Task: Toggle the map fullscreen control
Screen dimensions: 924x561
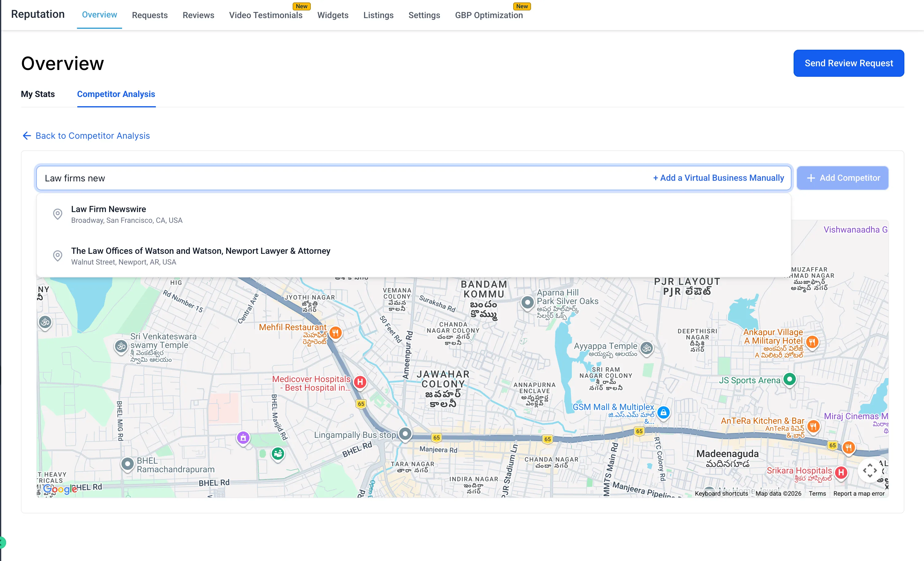Action: [869, 470]
